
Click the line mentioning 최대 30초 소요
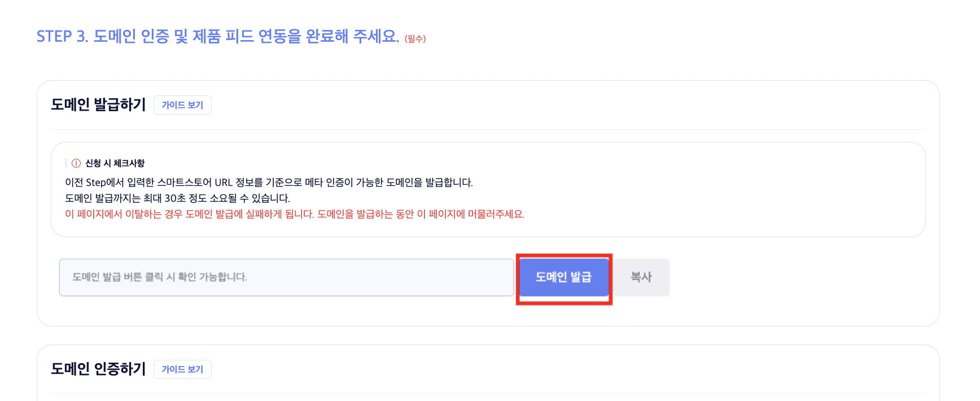coord(178,198)
